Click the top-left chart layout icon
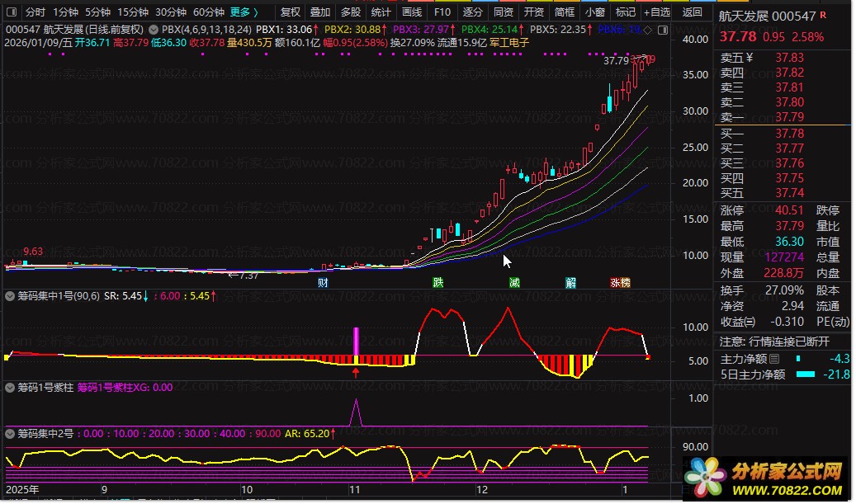Viewport: 856px width, 504px height. point(12,12)
